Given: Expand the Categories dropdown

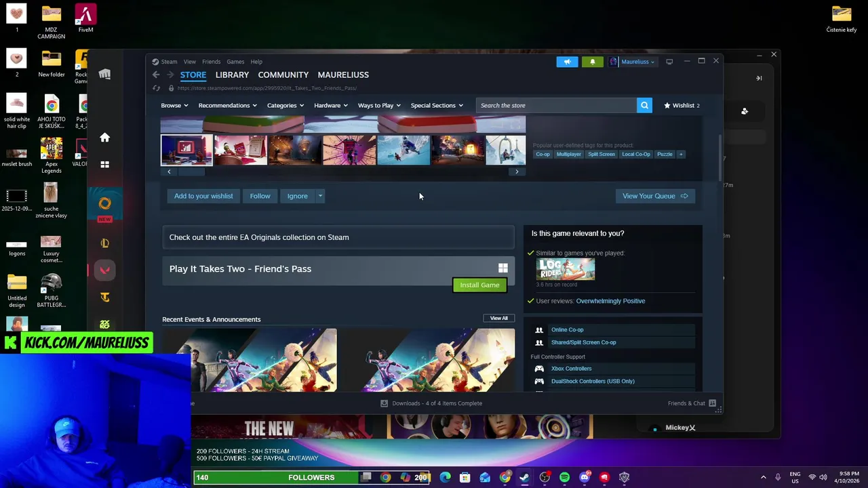Looking at the screenshot, I should click(x=285, y=105).
